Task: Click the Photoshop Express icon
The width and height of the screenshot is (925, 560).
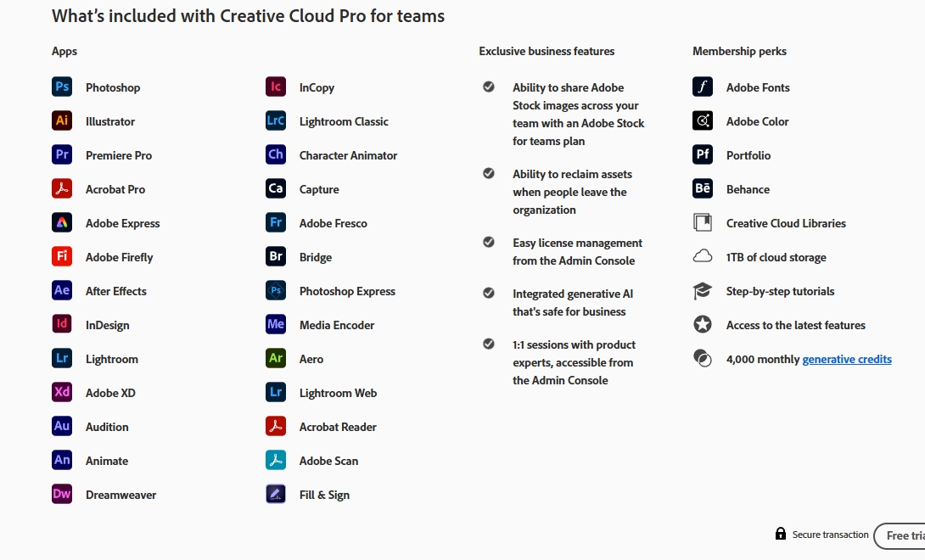Action: tap(276, 290)
